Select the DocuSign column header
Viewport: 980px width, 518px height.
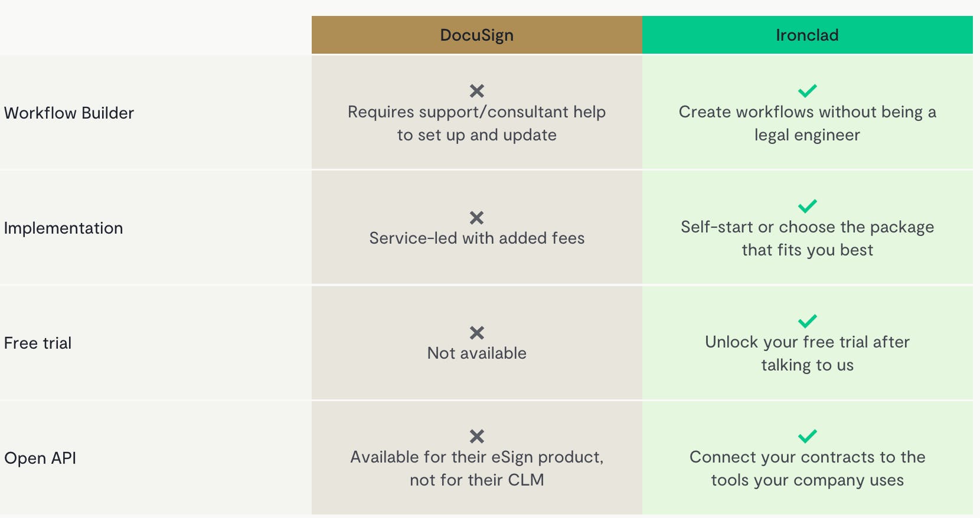(477, 35)
